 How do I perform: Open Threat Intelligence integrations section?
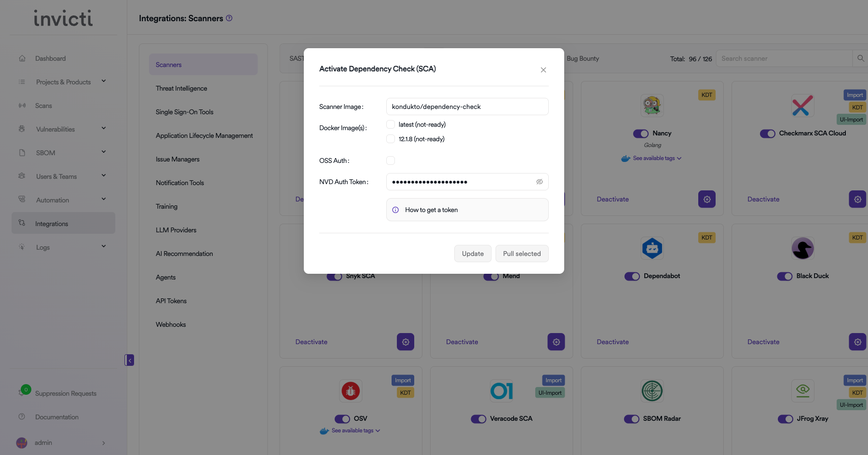click(x=181, y=88)
